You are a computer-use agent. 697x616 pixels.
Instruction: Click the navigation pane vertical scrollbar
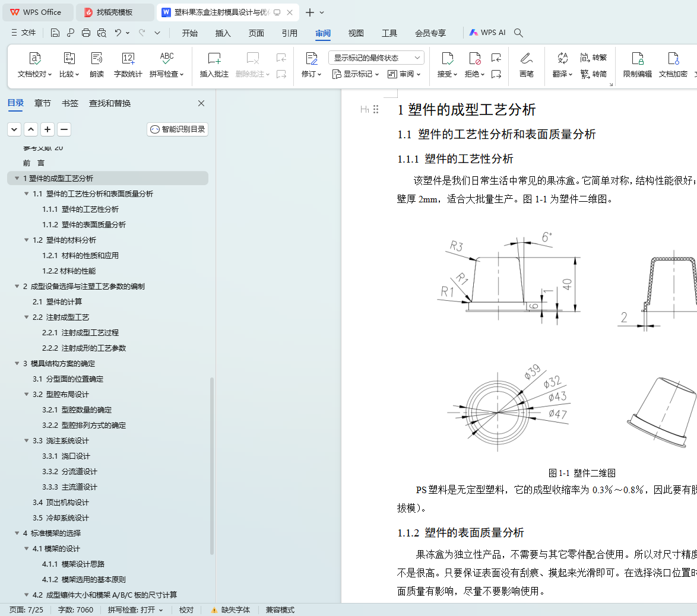click(x=212, y=466)
